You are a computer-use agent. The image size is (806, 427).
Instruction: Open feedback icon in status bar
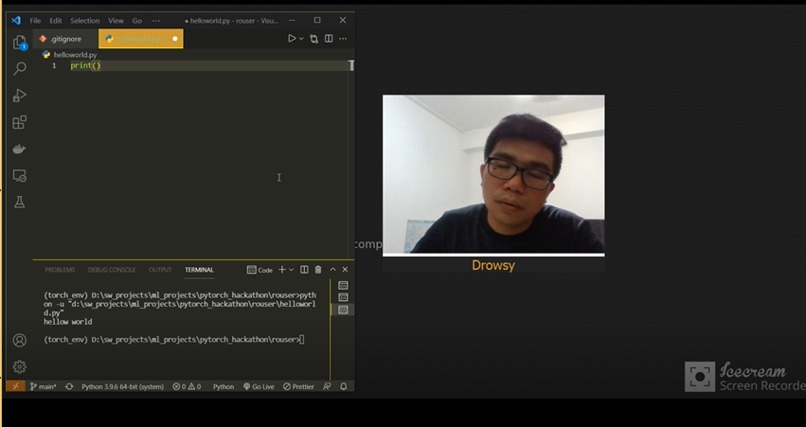pyautogui.click(x=327, y=386)
